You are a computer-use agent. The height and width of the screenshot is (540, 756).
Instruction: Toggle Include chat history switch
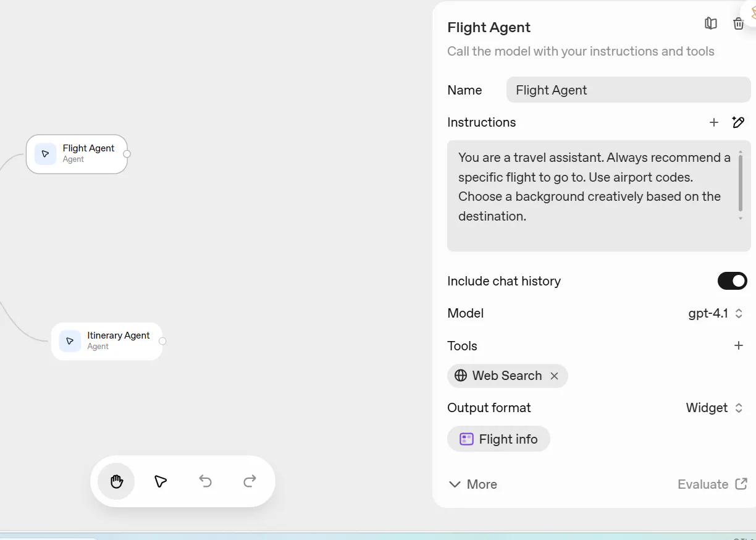coord(732,281)
